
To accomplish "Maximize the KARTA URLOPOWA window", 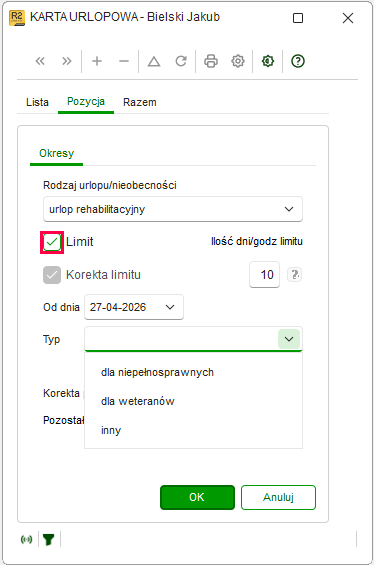I will [298, 18].
